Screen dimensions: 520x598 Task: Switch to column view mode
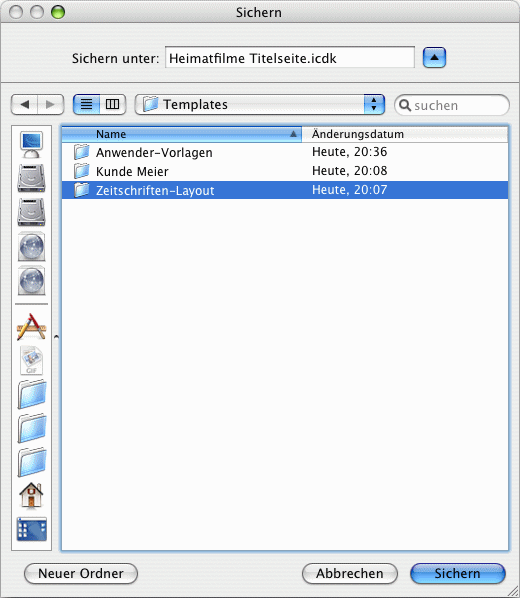(113, 104)
